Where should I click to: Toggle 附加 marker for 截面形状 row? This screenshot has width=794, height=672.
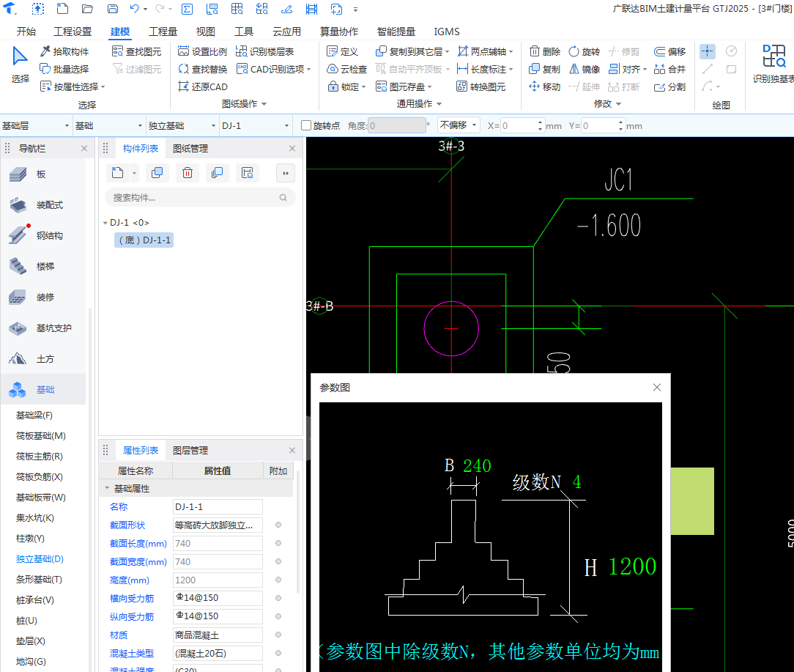[278, 525]
